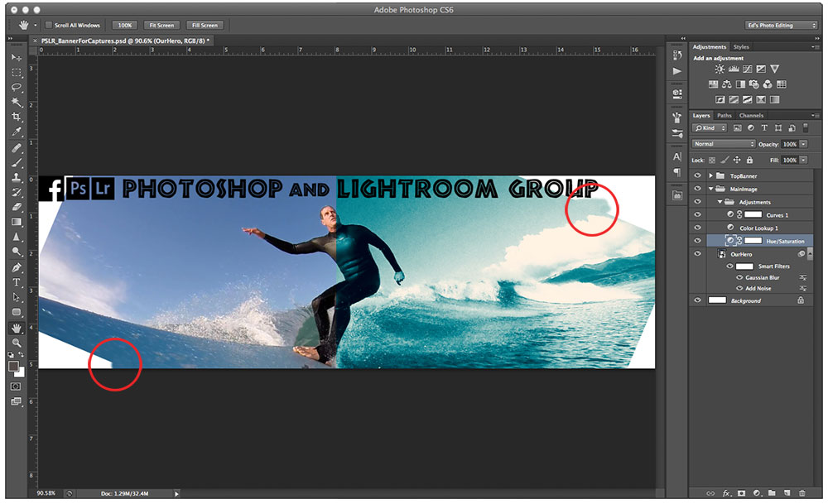Image resolution: width=828 pixels, height=504 pixels.
Task: Select the Curves 1 layer mask thumbnail
Action: (x=753, y=215)
